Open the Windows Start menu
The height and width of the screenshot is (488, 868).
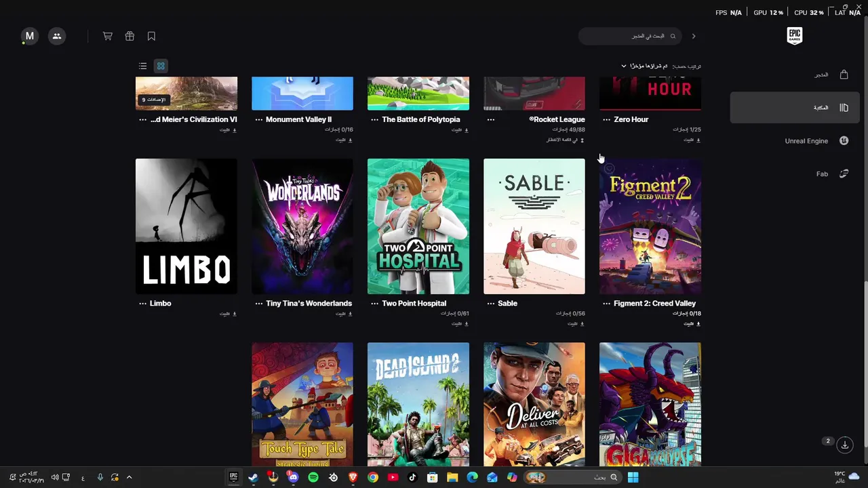(633, 477)
